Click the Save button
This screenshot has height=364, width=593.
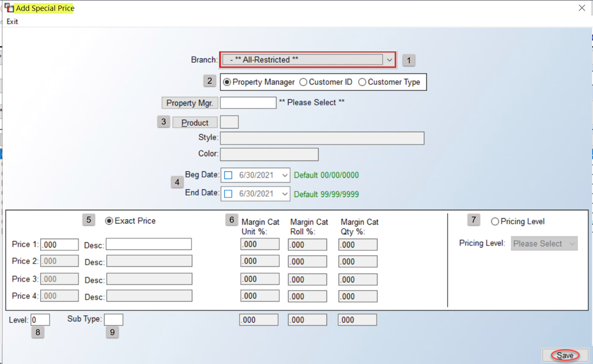(565, 355)
